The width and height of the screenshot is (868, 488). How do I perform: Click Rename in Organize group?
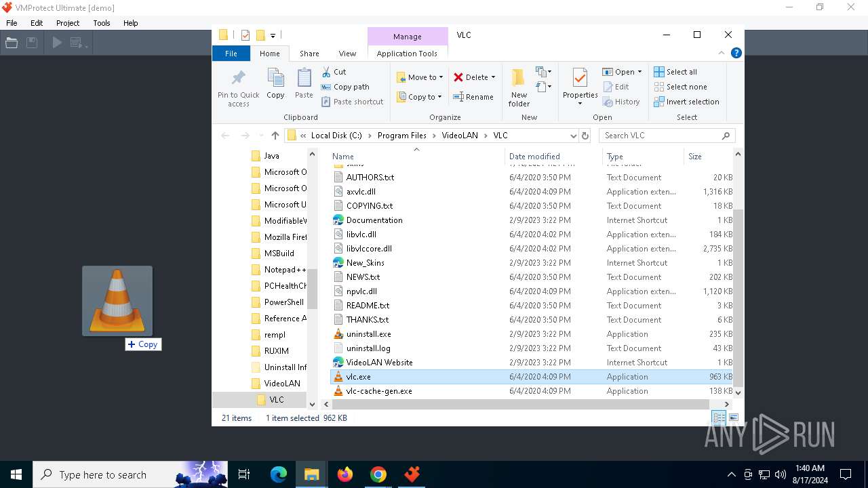[x=473, y=97]
